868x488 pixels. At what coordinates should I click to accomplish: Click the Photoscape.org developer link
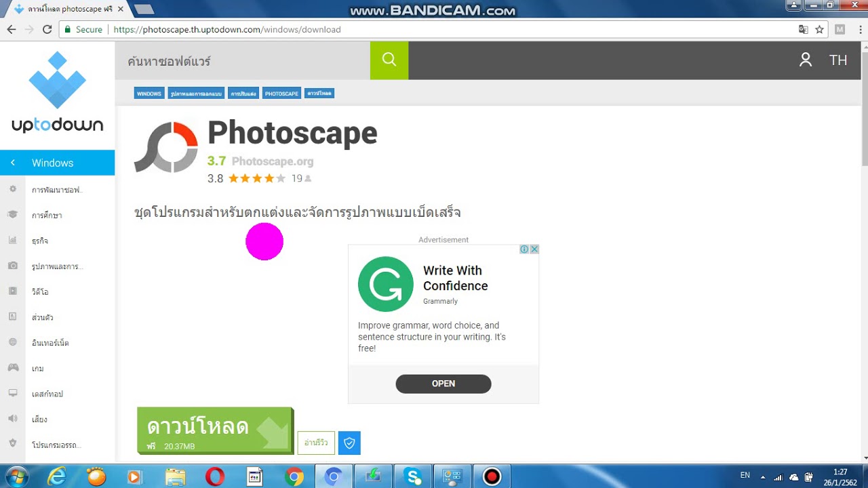[x=273, y=161]
